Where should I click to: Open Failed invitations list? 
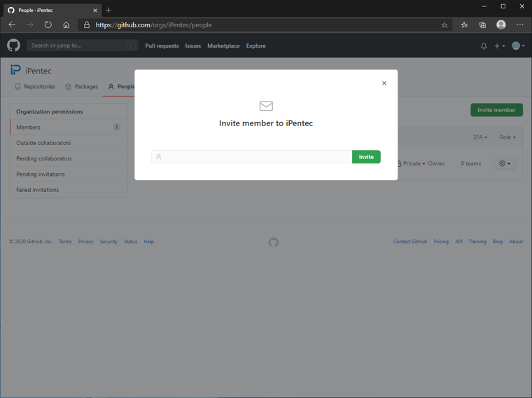pos(69,190)
